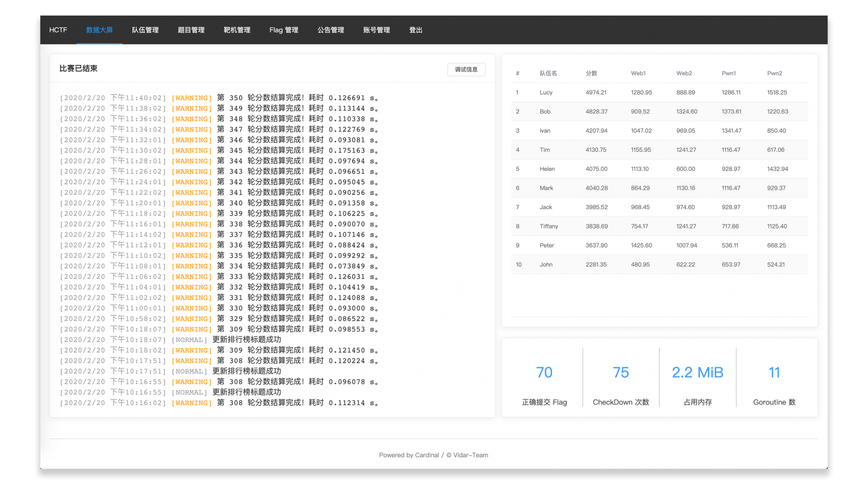Select Flag 管理 in navigation bar
Screen dimensions: 868x484
tap(284, 30)
